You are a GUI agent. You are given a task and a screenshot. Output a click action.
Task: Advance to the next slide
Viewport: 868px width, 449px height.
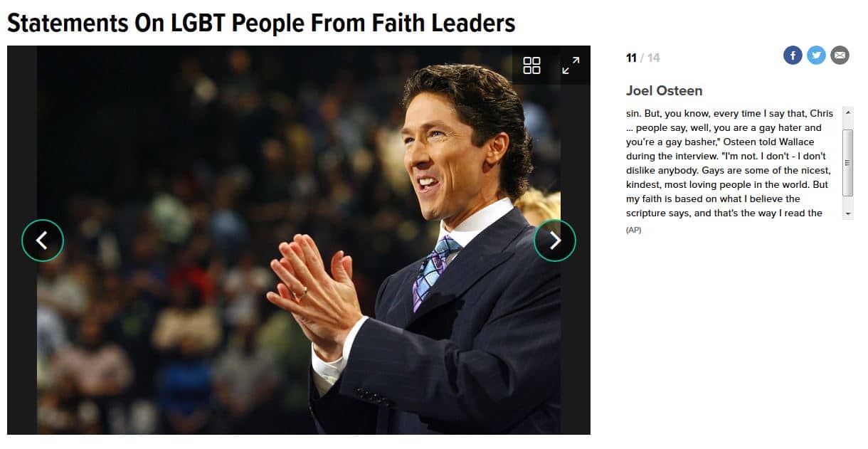tap(555, 241)
